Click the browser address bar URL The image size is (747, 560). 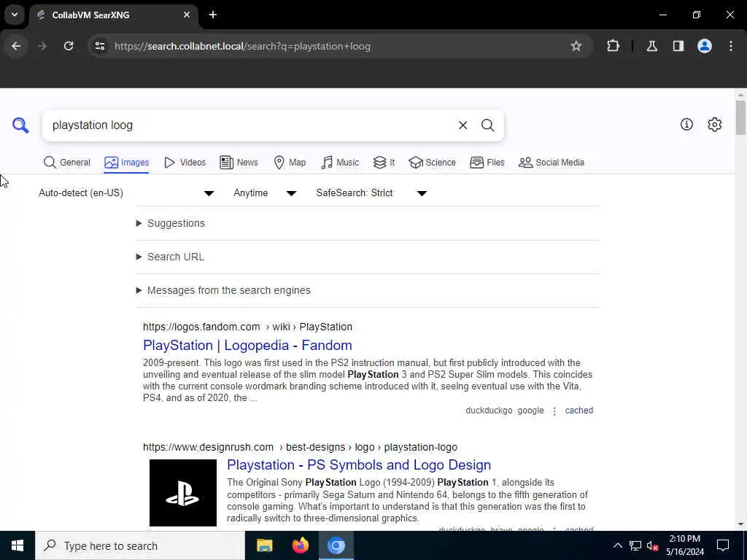[x=242, y=46]
